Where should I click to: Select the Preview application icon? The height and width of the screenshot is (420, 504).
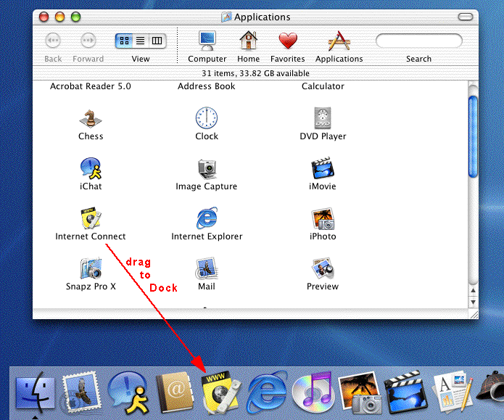(x=323, y=268)
